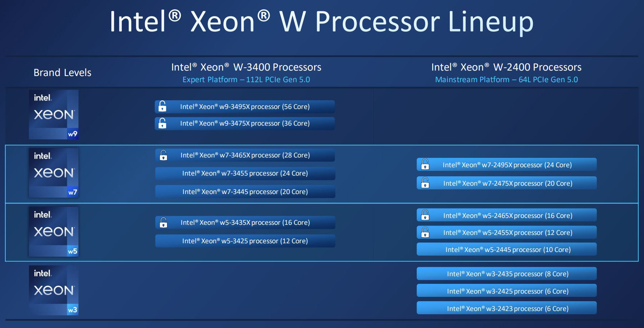This screenshot has height=328, width=644.
Task: Click the unlock icon next to w5-3435X
Action: (x=163, y=222)
